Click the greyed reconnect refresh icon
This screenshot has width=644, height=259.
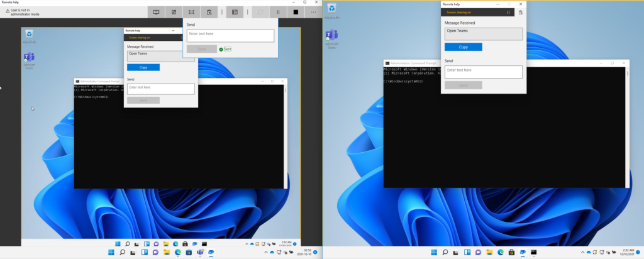[260, 12]
